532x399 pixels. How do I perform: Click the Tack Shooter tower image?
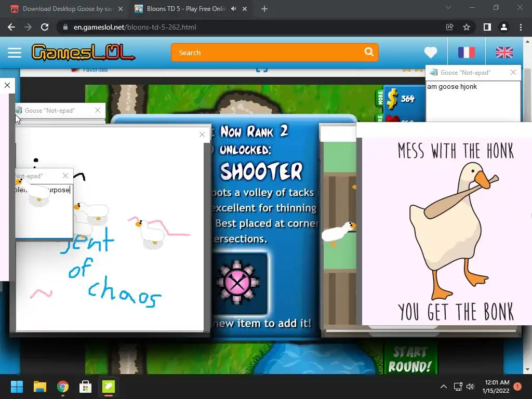(239, 283)
